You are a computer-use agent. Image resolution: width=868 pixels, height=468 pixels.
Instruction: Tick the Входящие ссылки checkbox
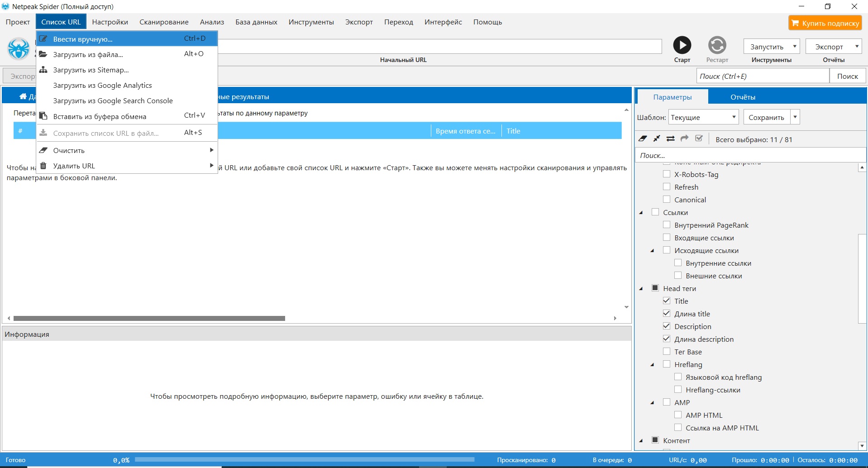[667, 237]
